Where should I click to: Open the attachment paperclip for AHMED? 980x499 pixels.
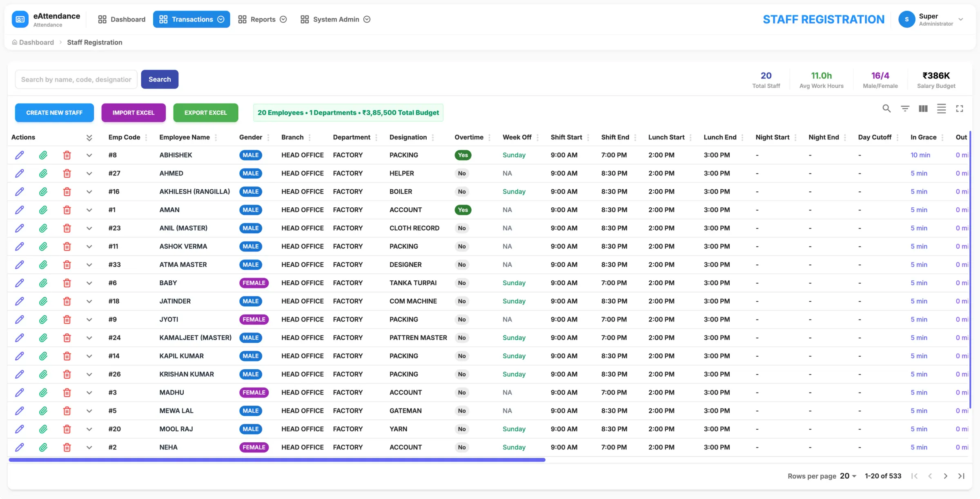(43, 173)
